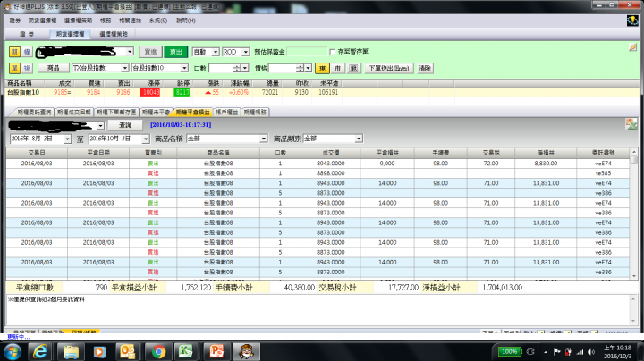
Task: Open the 自動 dropdown
Action: point(216,52)
